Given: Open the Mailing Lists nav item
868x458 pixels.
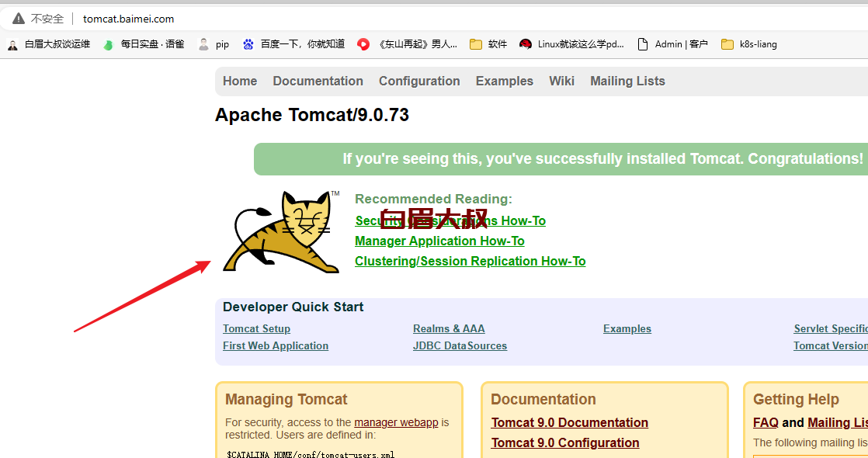Looking at the screenshot, I should click(x=627, y=81).
